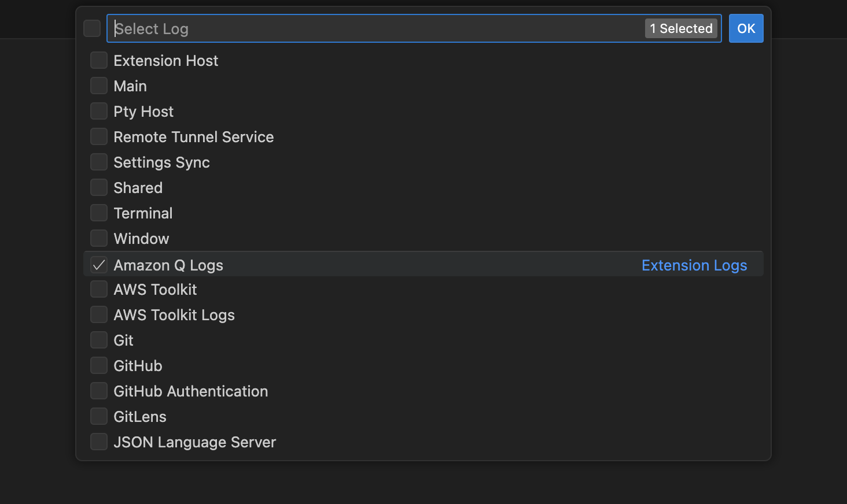Screen dimensions: 847x504
Task: Select the AWS Toolkit log checkbox
Action: pos(99,290)
